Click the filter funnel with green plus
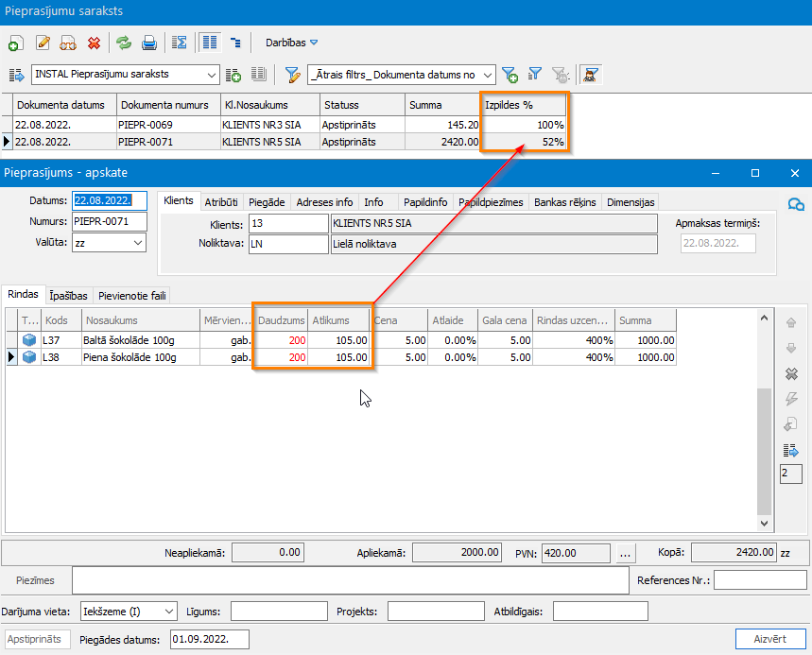 coord(510,75)
